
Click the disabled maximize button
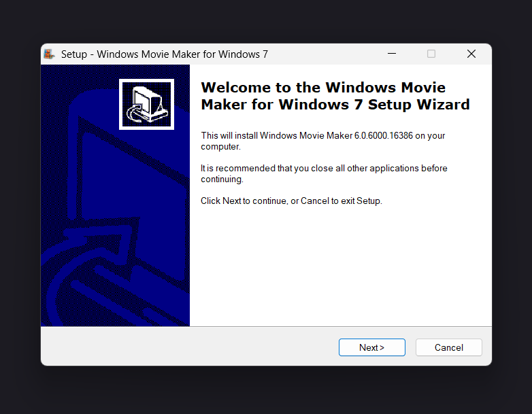coord(431,54)
